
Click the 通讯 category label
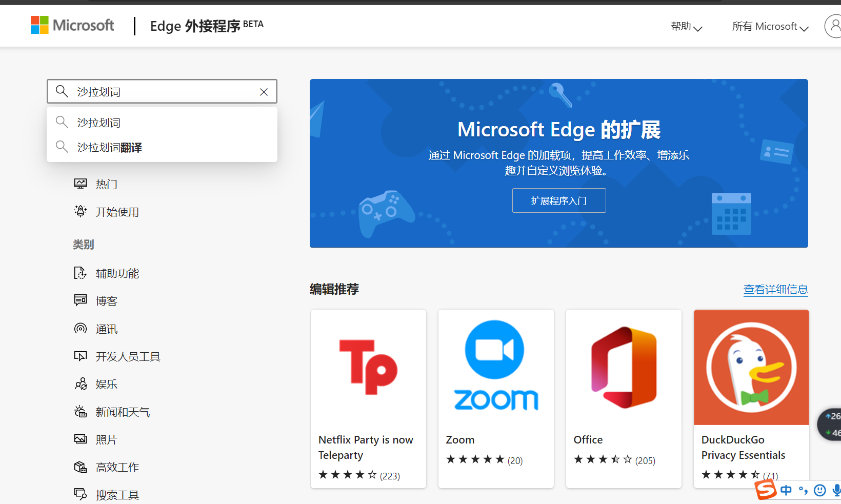pyautogui.click(x=107, y=329)
